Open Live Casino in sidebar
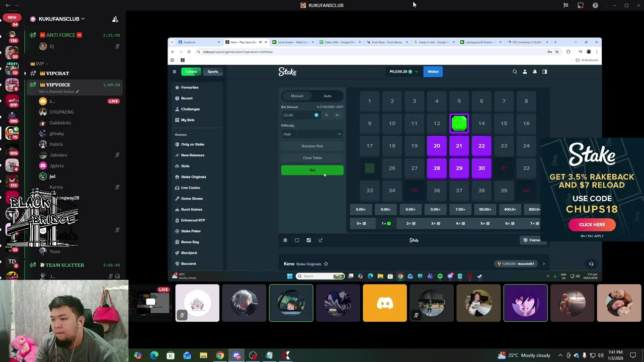Viewport: 644px width, 362px height. coord(191,188)
